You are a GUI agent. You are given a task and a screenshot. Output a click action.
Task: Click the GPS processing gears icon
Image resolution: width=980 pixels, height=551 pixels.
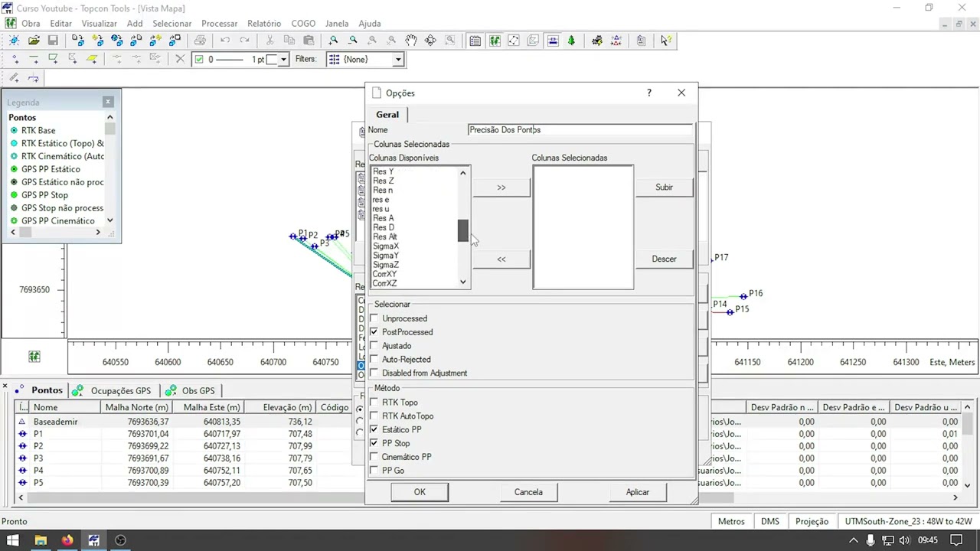click(597, 41)
